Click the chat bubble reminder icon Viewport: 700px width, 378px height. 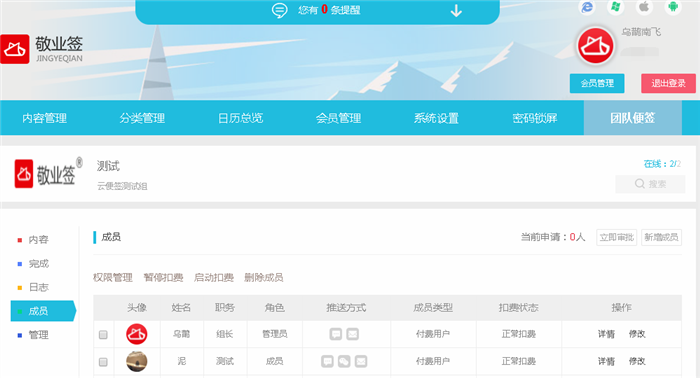click(279, 10)
